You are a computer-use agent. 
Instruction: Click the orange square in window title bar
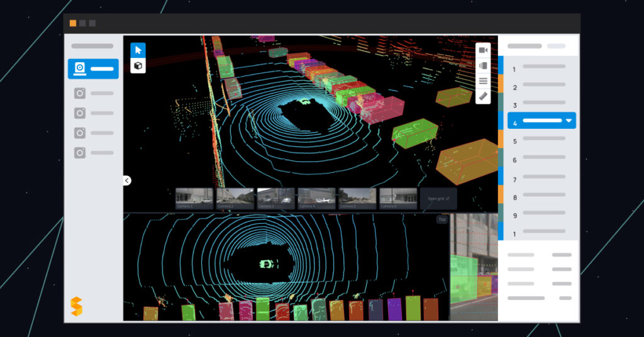tap(73, 23)
